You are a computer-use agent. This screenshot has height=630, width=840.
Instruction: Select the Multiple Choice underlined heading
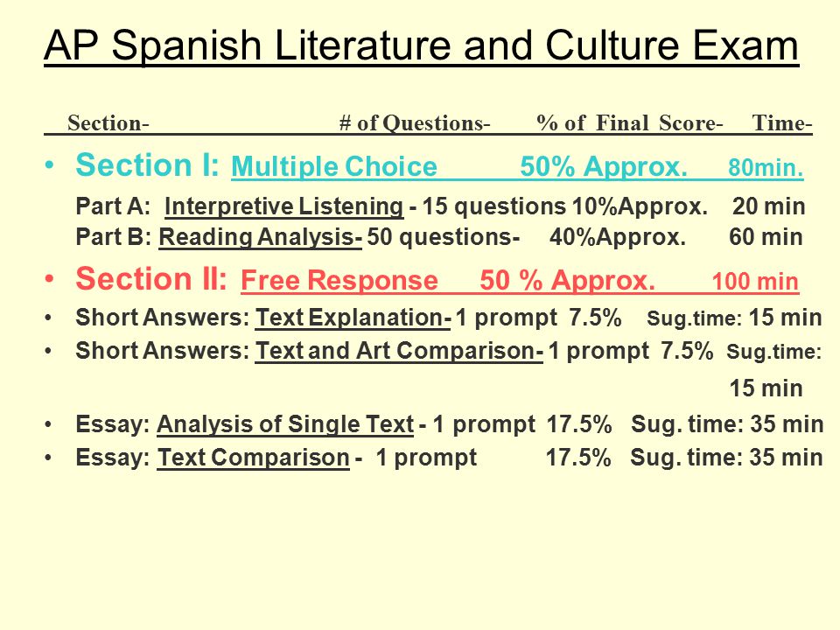pyautogui.click(x=334, y=166)
